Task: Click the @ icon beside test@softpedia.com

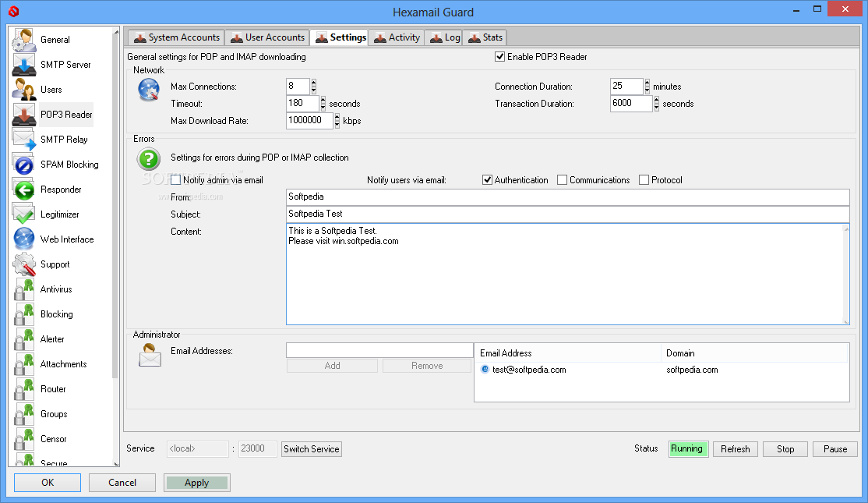Action: 485,370
